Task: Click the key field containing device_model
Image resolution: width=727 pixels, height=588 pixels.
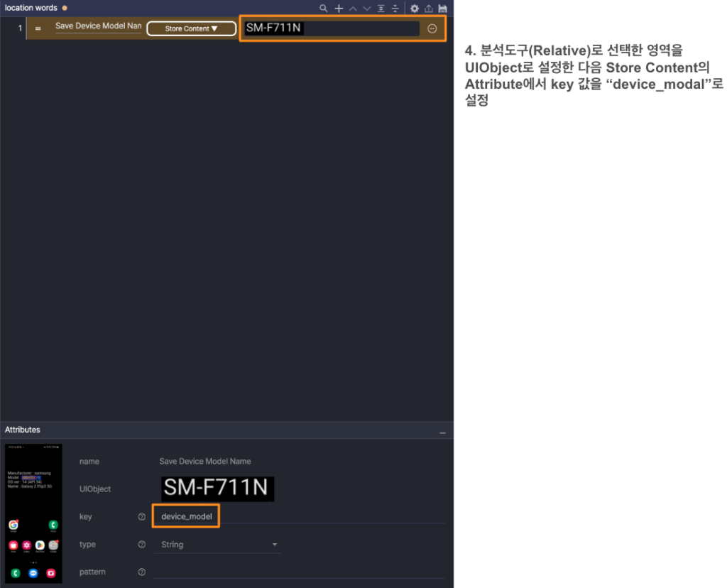Action: click(187, 516)
